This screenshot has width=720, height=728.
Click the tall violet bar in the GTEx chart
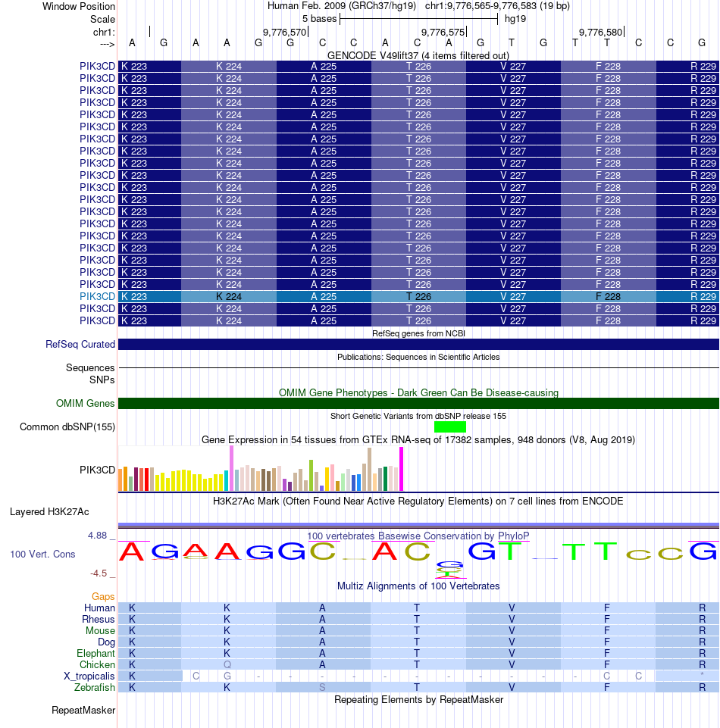pos(231,468)
